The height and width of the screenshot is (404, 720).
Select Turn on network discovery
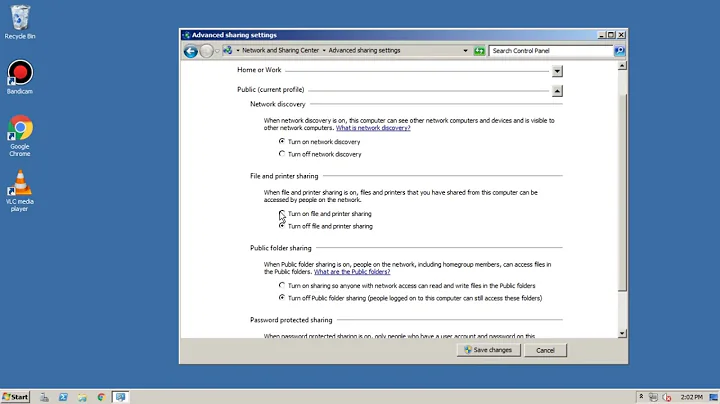(x=281, y=141)
